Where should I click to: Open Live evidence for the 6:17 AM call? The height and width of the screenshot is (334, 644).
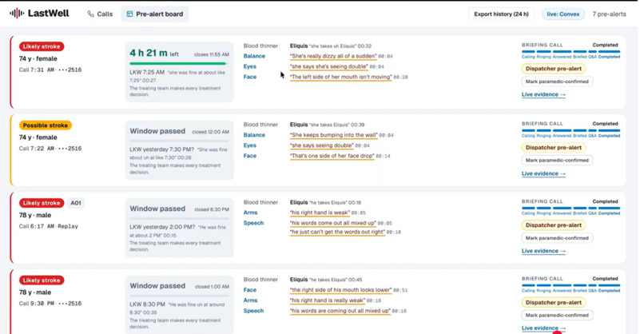pos(543,251)
